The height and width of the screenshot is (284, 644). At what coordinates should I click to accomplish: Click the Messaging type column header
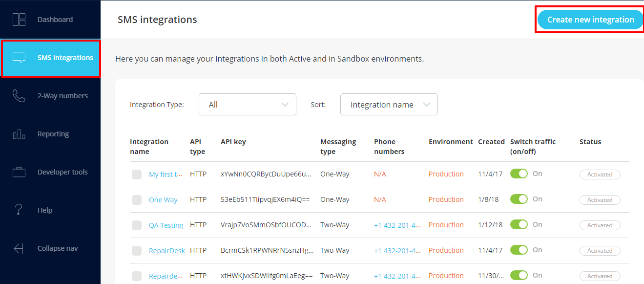pyautogui.click(x=338, y=147)
